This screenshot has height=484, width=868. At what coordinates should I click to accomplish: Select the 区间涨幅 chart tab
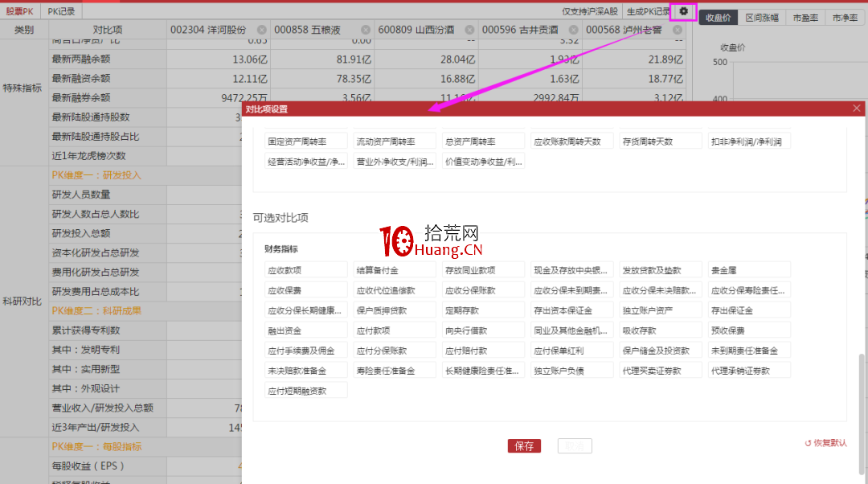click(x=762, y=18)
